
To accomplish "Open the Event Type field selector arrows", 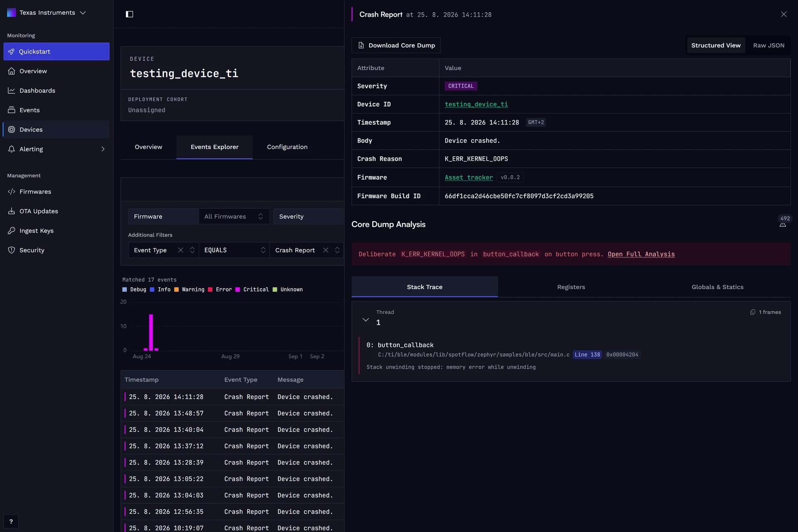I will click(x=192, y=250).
